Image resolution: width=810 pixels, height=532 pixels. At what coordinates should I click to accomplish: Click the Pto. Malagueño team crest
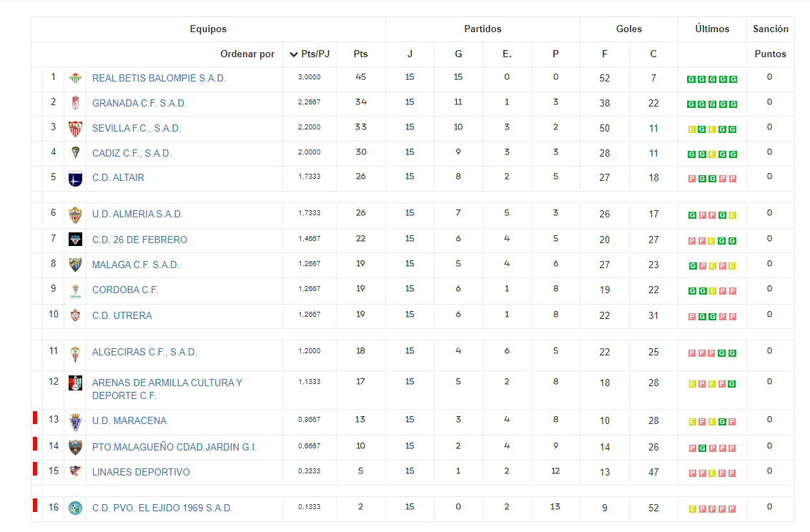[x=75, y=447]
